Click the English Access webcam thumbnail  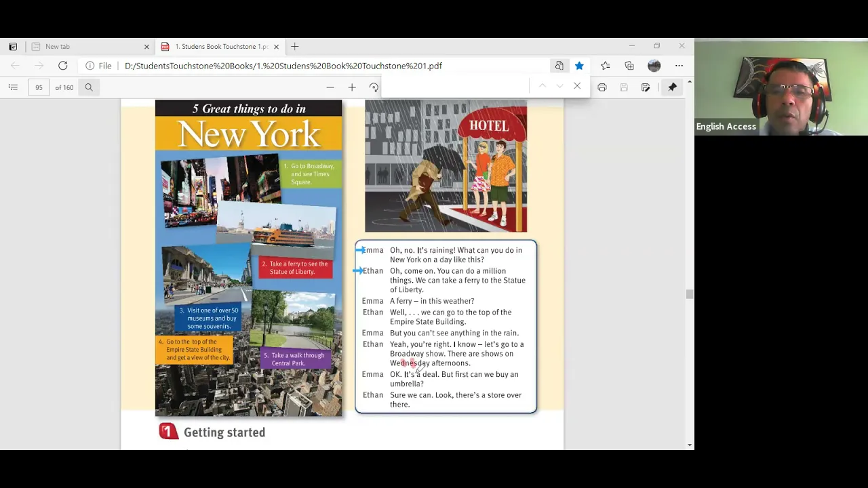tap(781, 87)
